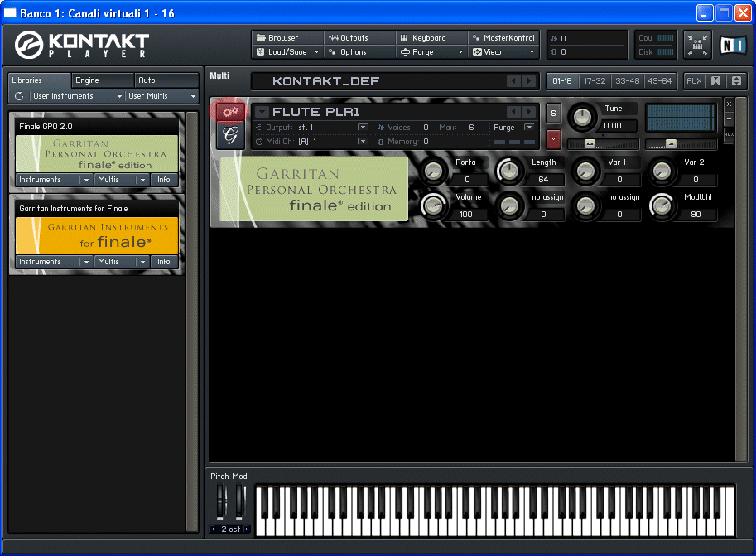
Task: Toggle the on-screen Keyboard
Action: tap(431, 38)
